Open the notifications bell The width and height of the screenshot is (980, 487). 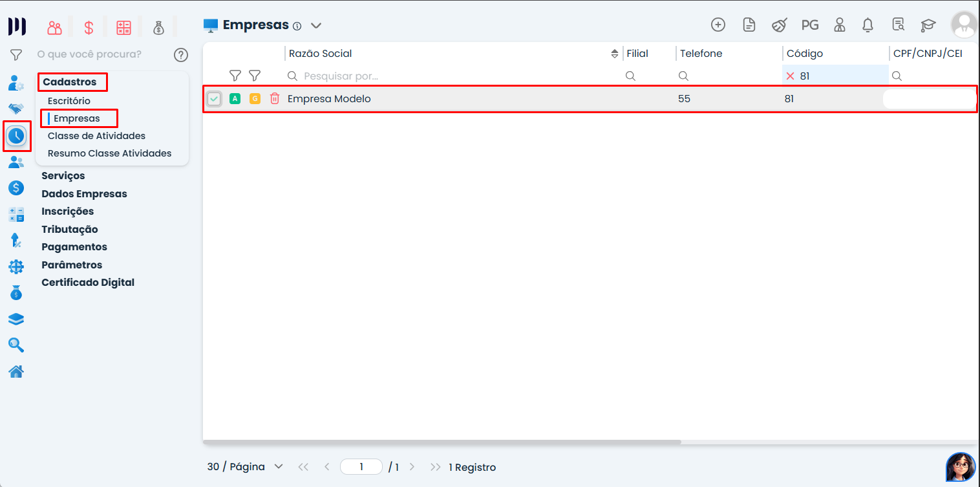[868, 25]
